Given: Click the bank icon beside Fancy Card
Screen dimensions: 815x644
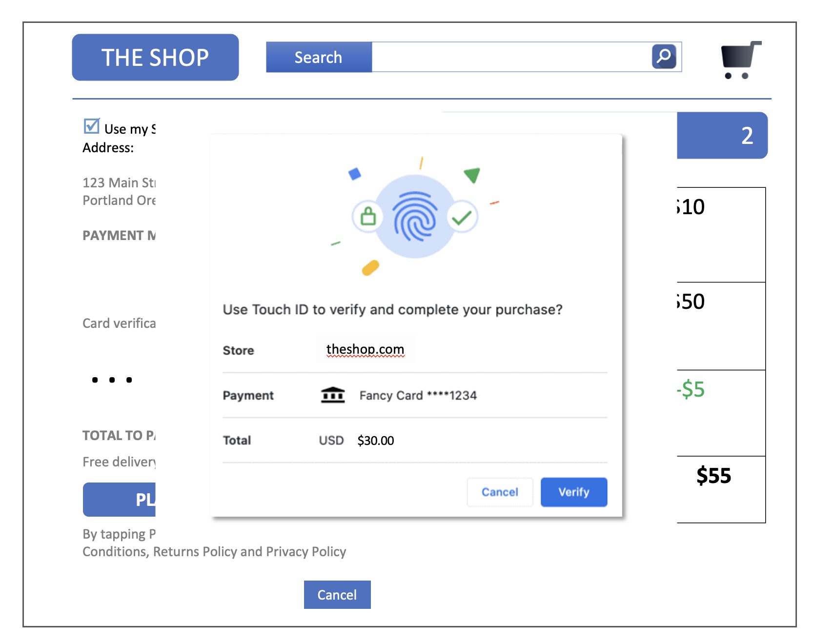Looking at the screenshot, I should coord(333,395).
